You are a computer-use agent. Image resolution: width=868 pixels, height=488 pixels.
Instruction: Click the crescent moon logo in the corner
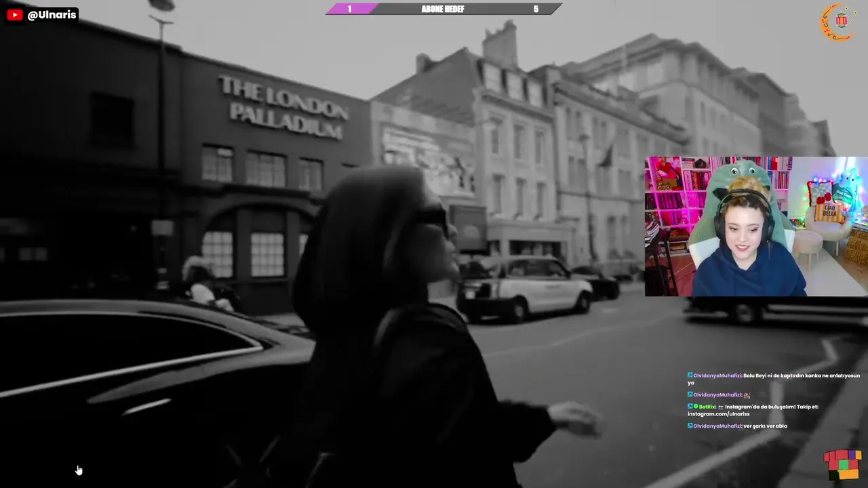837,22
